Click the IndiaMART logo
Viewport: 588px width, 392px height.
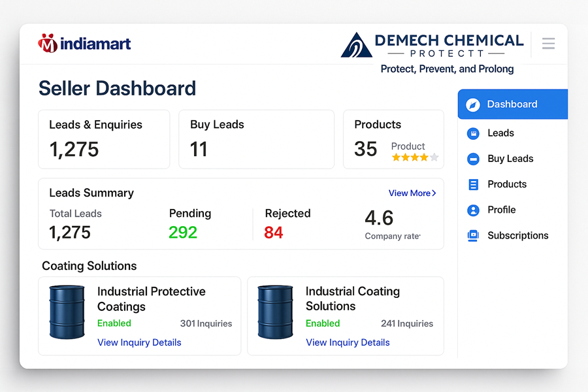pos(84,44)
